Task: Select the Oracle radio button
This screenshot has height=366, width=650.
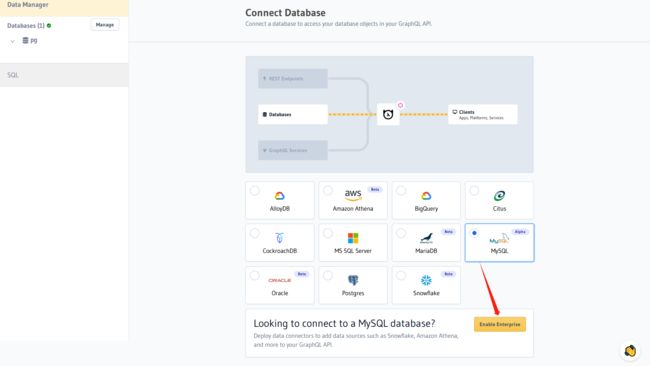Action: 255,275
